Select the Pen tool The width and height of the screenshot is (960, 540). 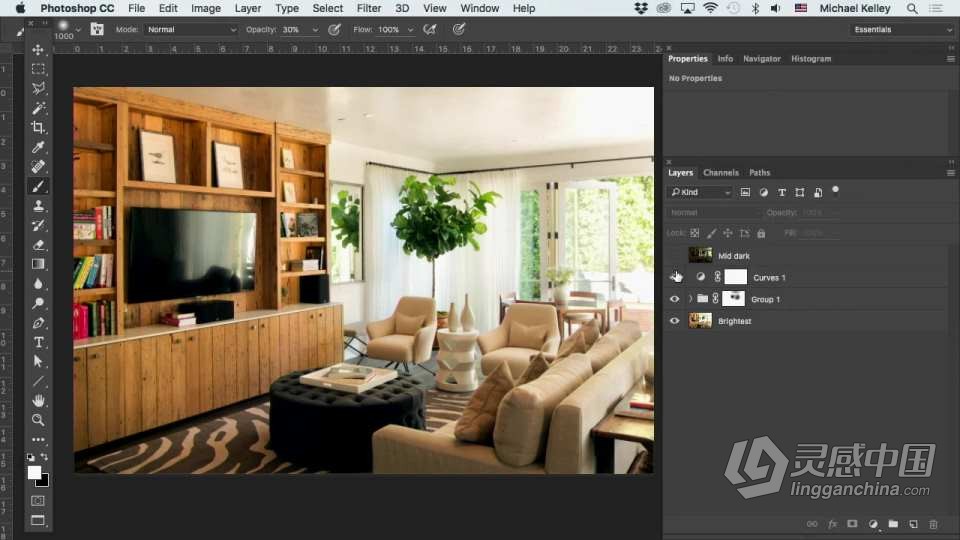click(x=38, y=323)
